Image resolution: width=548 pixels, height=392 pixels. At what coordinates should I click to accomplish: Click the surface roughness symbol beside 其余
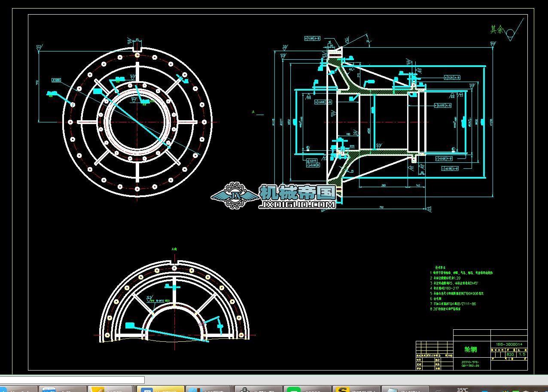pos(511,33)
